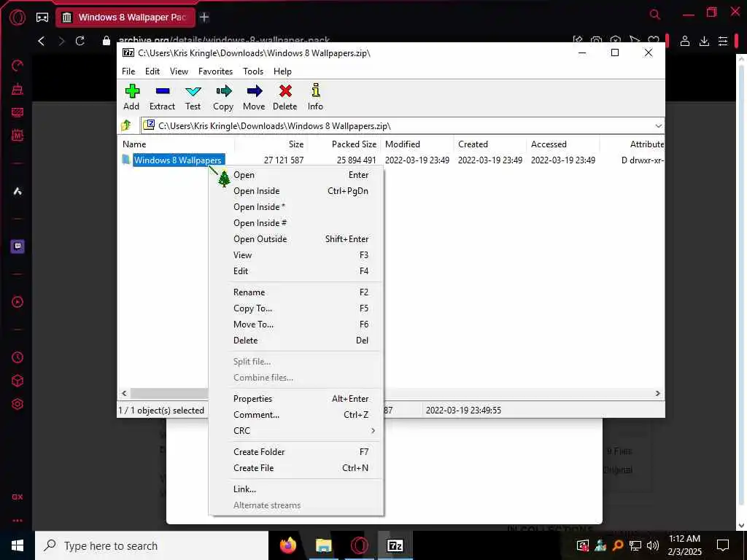Sort by Name column header

tap(176, 144)
